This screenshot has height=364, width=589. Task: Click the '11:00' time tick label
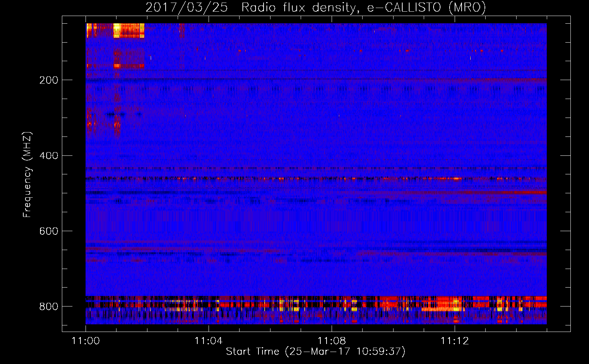86,341
